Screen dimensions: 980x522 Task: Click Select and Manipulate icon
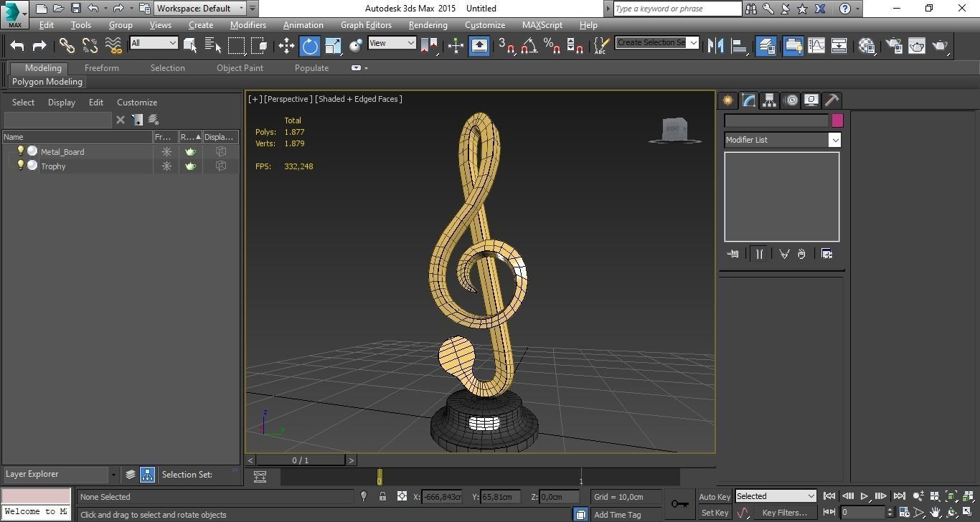click(456, 45)
